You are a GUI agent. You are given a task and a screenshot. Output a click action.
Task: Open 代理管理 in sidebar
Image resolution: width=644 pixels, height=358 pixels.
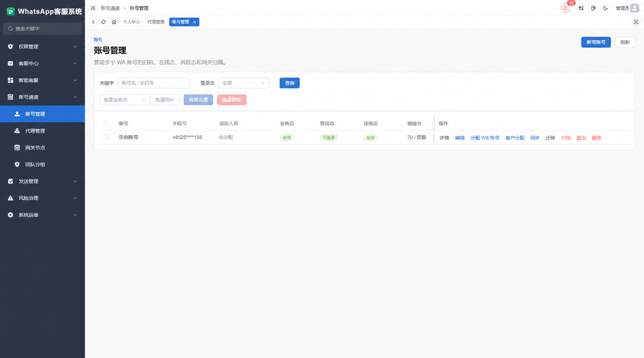(42, 131)
